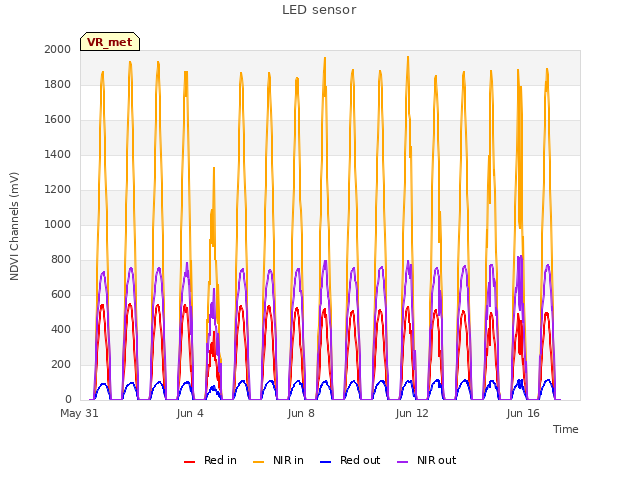The width and height of the screenshot is (640, 480).
Task: Click the red Red in legend swatch
Action: [189, 462]
